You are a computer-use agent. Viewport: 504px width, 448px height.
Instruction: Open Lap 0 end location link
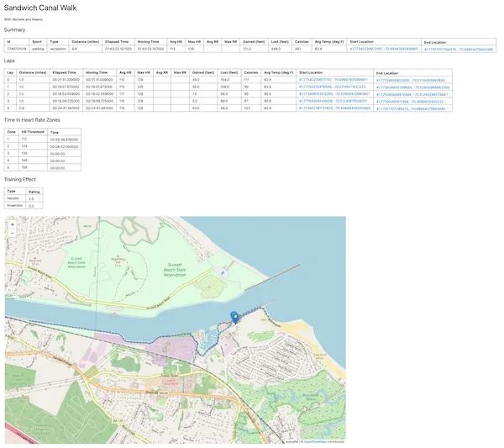click(411, 80)
